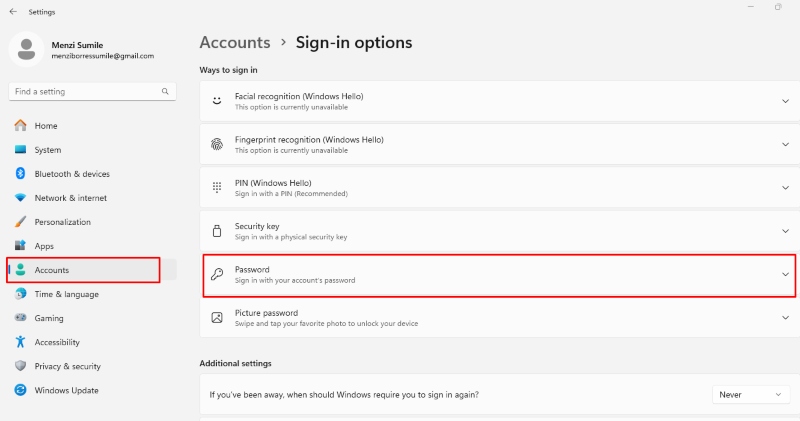Image resolution: width=800 pixels, height=421 pixels.
Task: Click 'Additional settings' heading
Action: point(235,363)
